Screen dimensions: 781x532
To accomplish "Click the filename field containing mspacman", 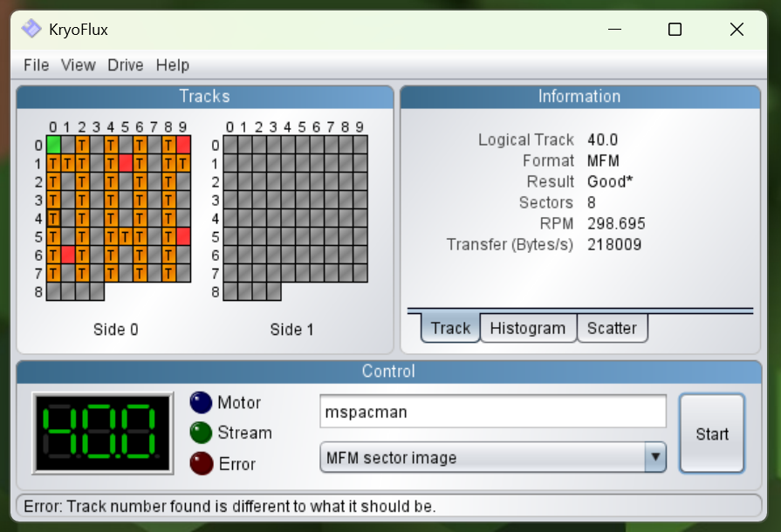I will tap(493, 412).
